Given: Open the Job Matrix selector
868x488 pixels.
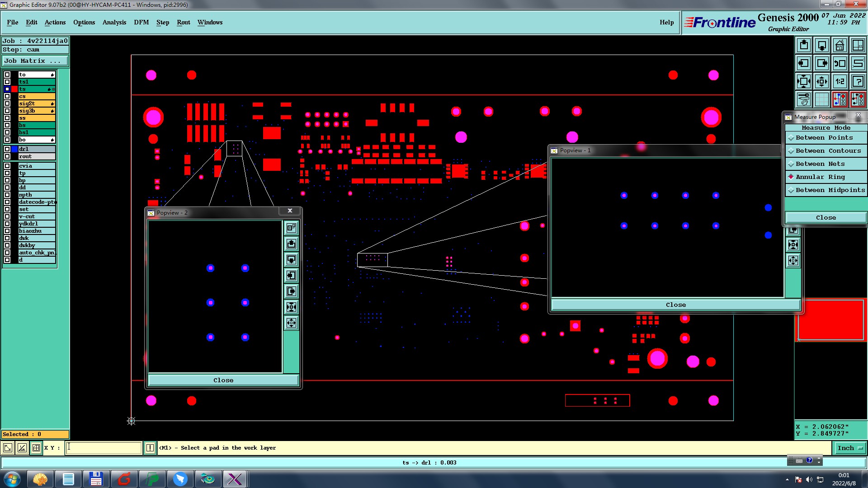Looking at the screenshot, I should [x=35, y=61].
